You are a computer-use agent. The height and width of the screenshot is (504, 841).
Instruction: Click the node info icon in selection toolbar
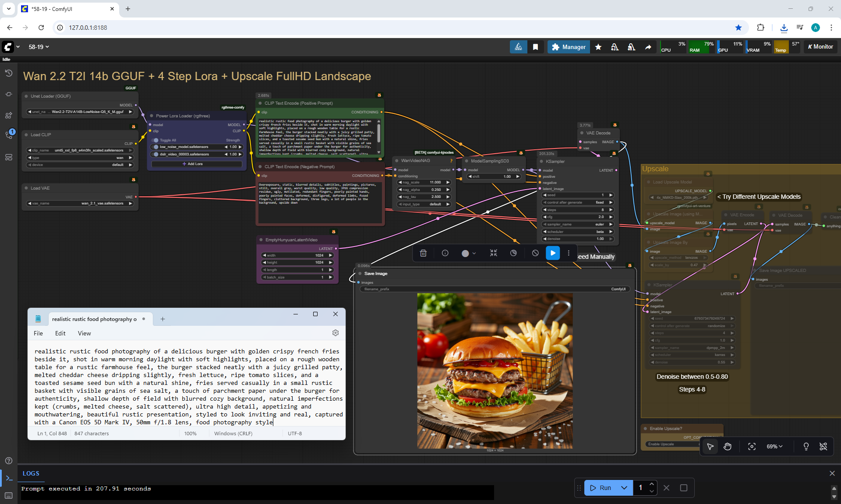(445, 253)
